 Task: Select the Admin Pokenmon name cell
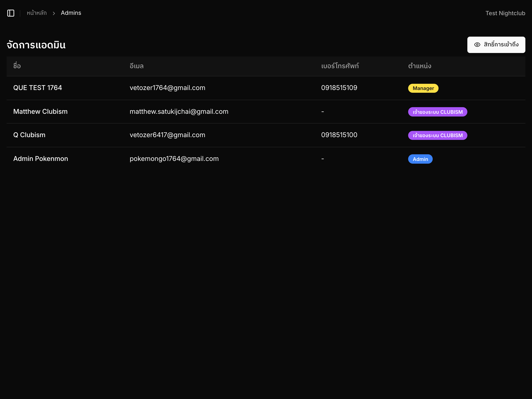click(41, 159)
